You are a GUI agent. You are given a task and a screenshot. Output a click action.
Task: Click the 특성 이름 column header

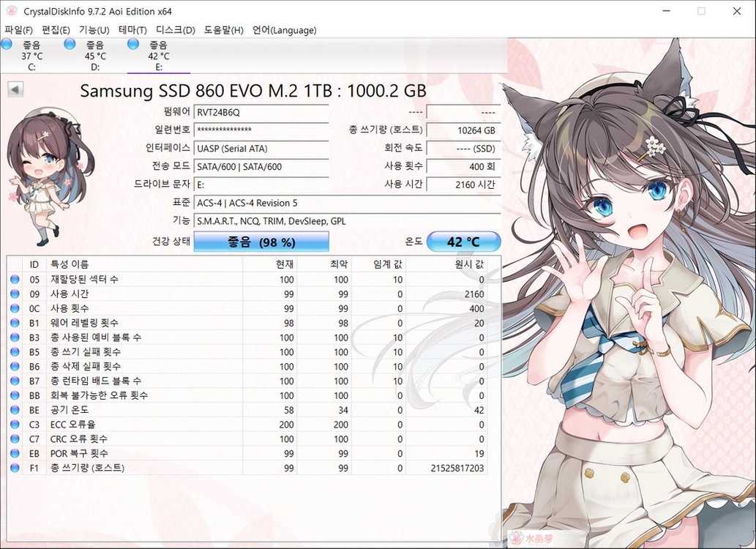pyautogui.click(x=144, y=264)
